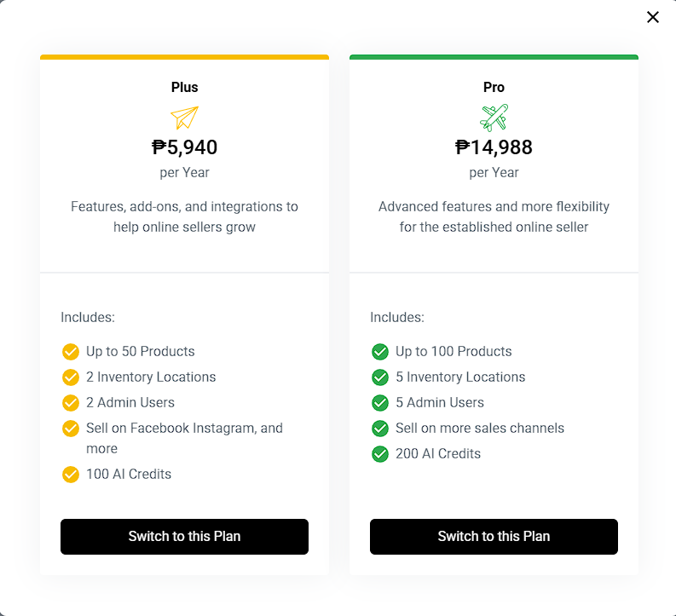Click the yellow Plus plan top bar
The width and height of the screenshot is (676, 616).
click(x=184, y=57)
